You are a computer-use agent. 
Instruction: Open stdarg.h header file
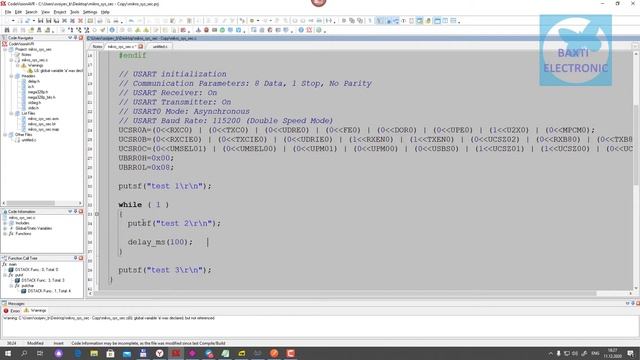(35, 102)
